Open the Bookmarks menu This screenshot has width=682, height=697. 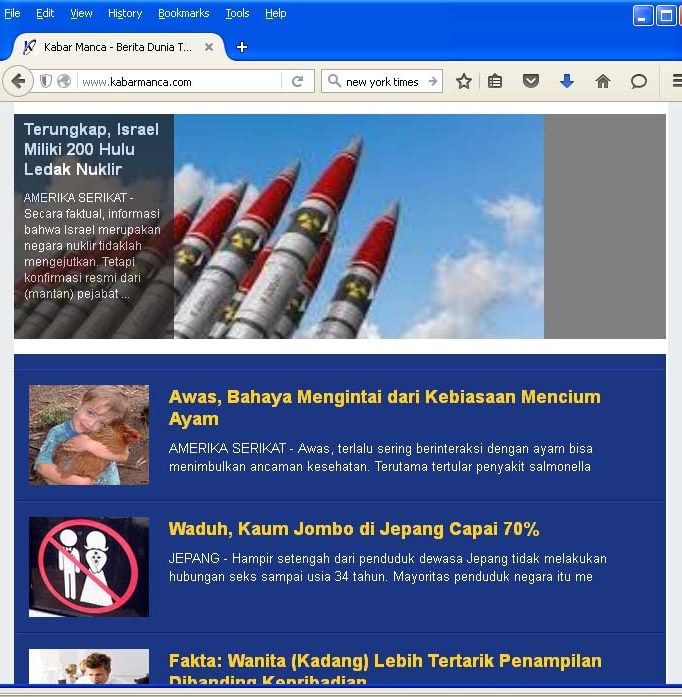184,13
